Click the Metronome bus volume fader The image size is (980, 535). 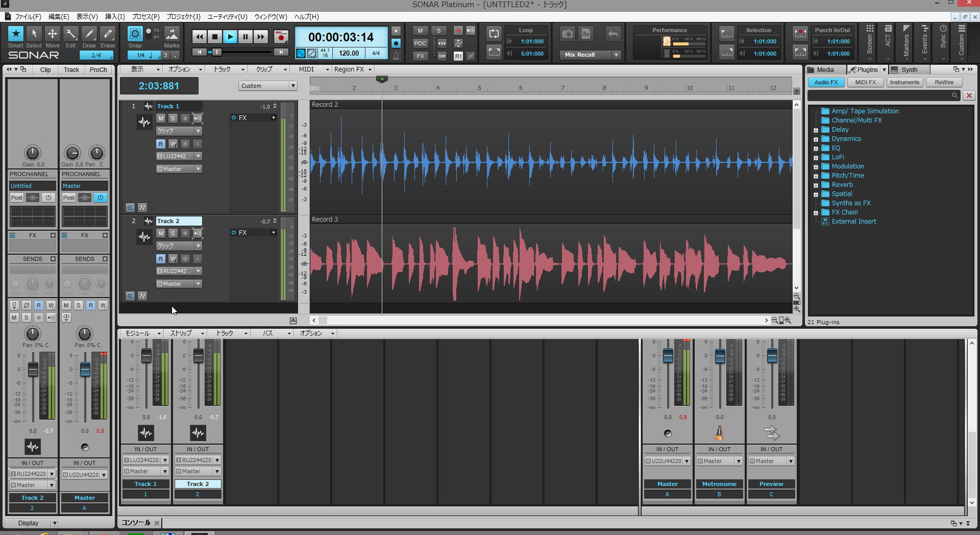720,355
